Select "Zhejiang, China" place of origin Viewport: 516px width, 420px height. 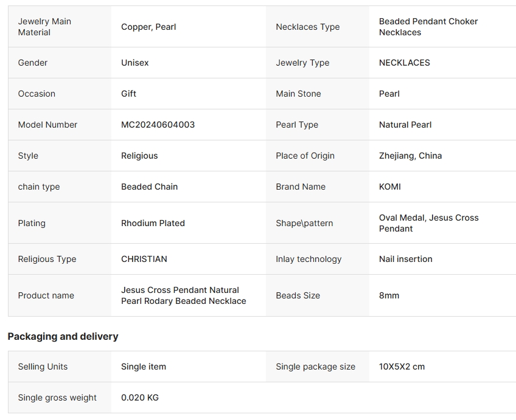click(x=410, y=156)
